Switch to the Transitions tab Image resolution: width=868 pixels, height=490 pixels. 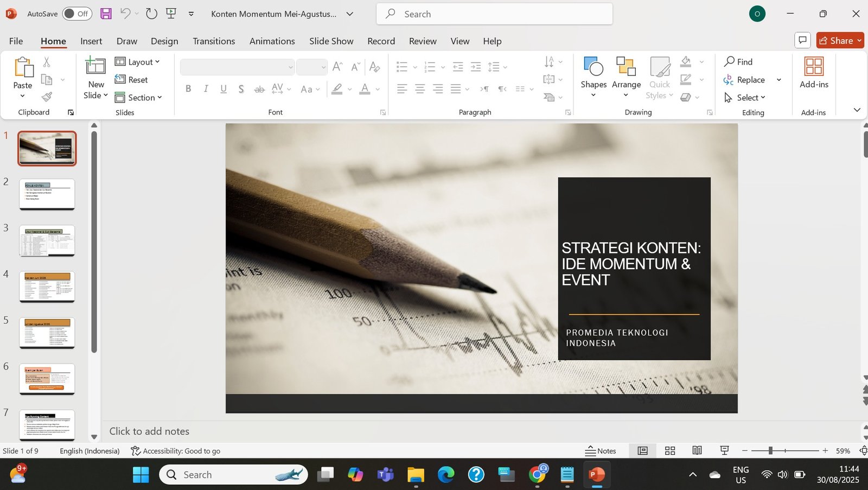(x=213, y=41)
